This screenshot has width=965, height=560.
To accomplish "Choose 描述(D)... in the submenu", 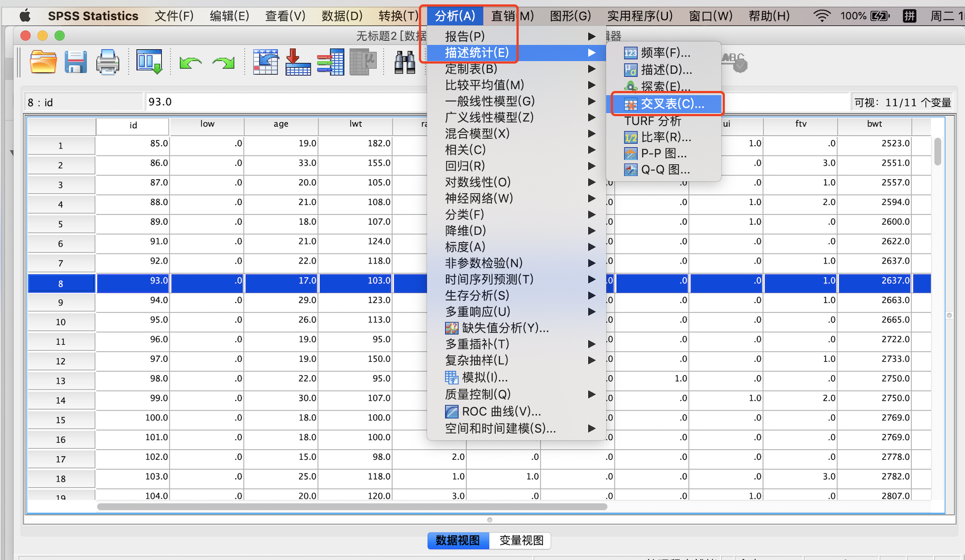I will [663, 70].
